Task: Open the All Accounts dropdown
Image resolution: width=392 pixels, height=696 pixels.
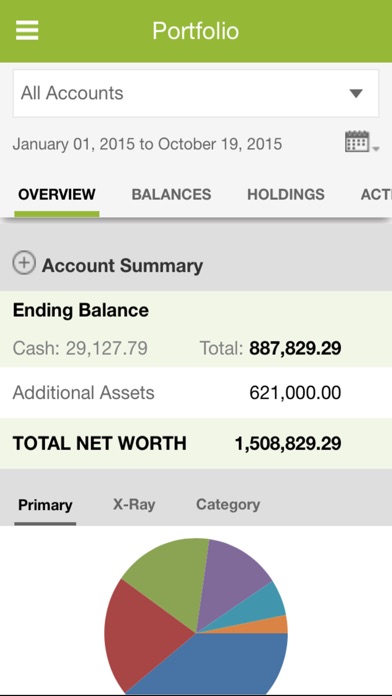Action: tap(196, 93)
